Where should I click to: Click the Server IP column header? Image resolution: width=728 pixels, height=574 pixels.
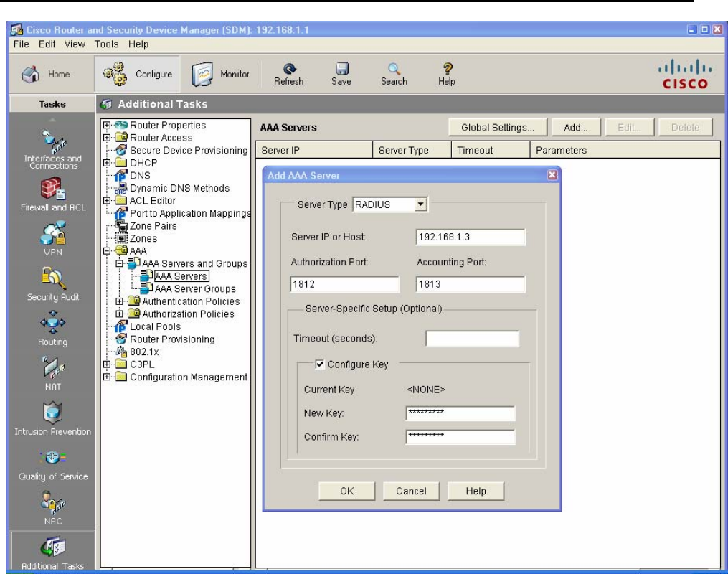[314, 150]
